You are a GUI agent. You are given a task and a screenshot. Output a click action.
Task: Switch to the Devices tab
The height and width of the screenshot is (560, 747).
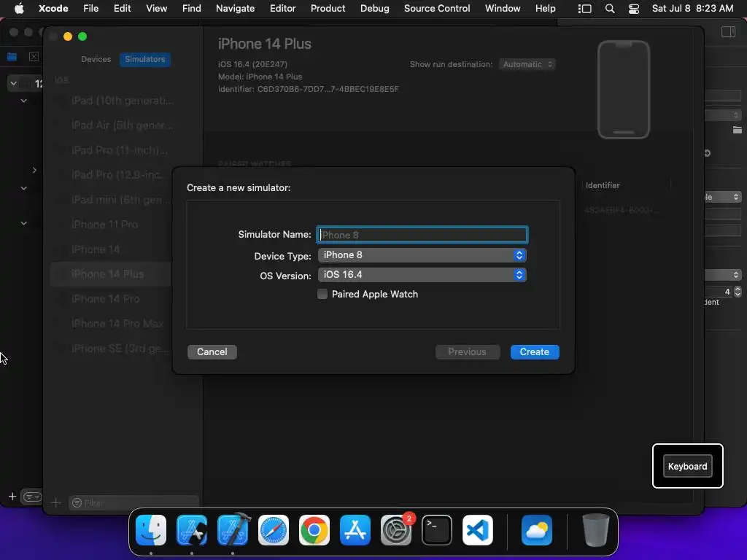[x=96, y=59]
